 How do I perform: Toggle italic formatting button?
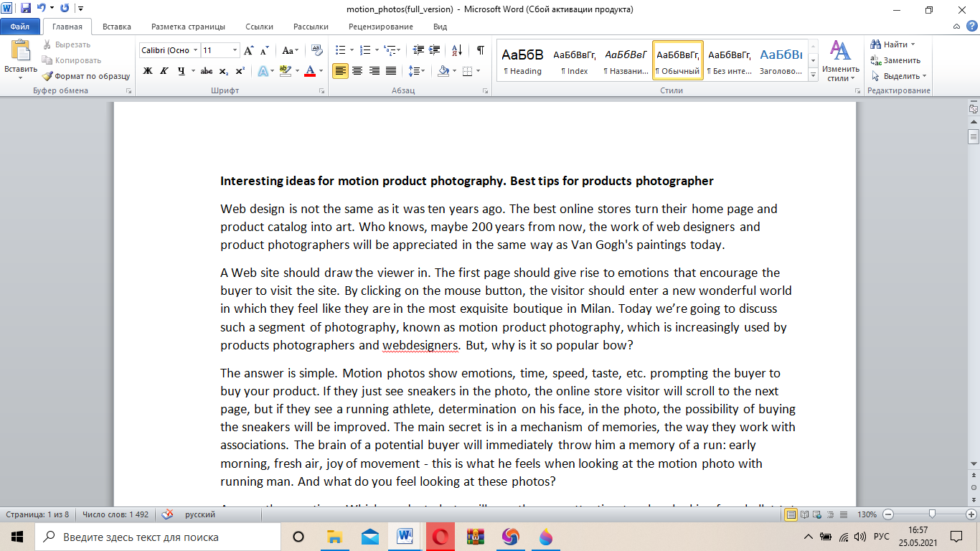coord(164,71)
